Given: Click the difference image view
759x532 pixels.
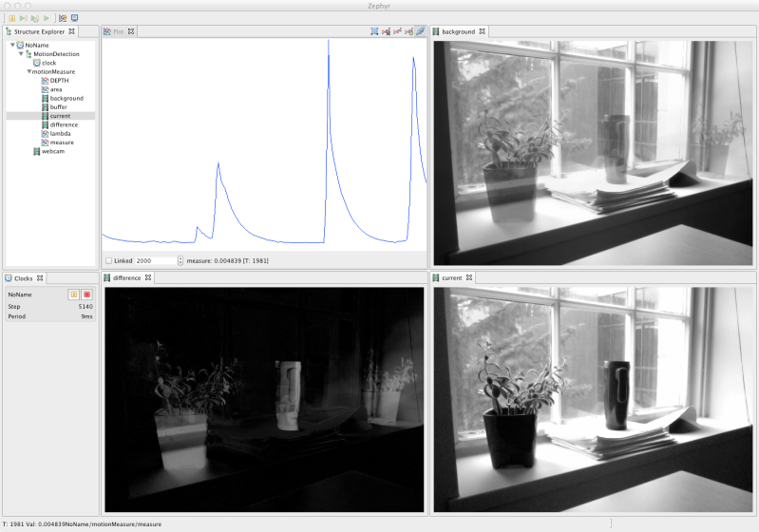Looking at the screenshot, I should pos(264,400).
